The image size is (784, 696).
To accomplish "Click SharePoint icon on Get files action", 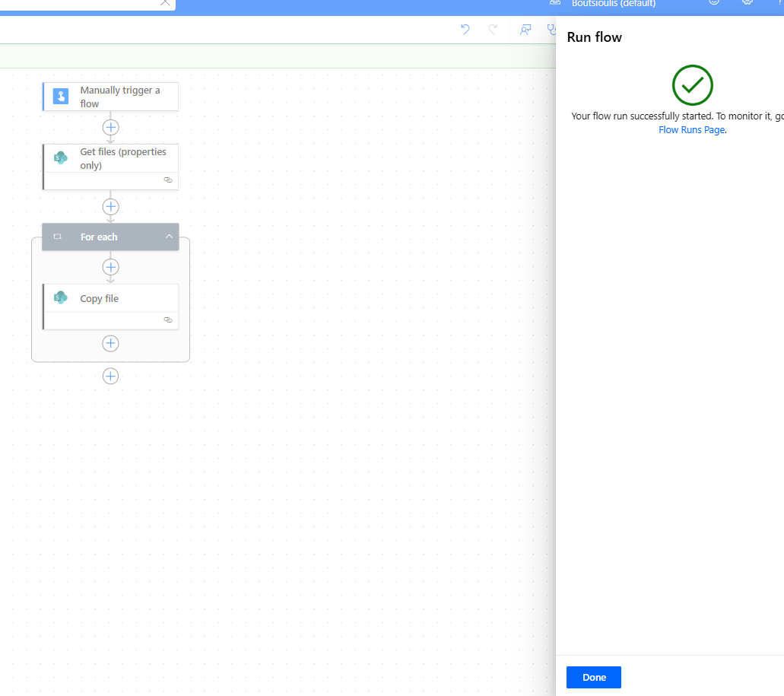I will point(60,158).
